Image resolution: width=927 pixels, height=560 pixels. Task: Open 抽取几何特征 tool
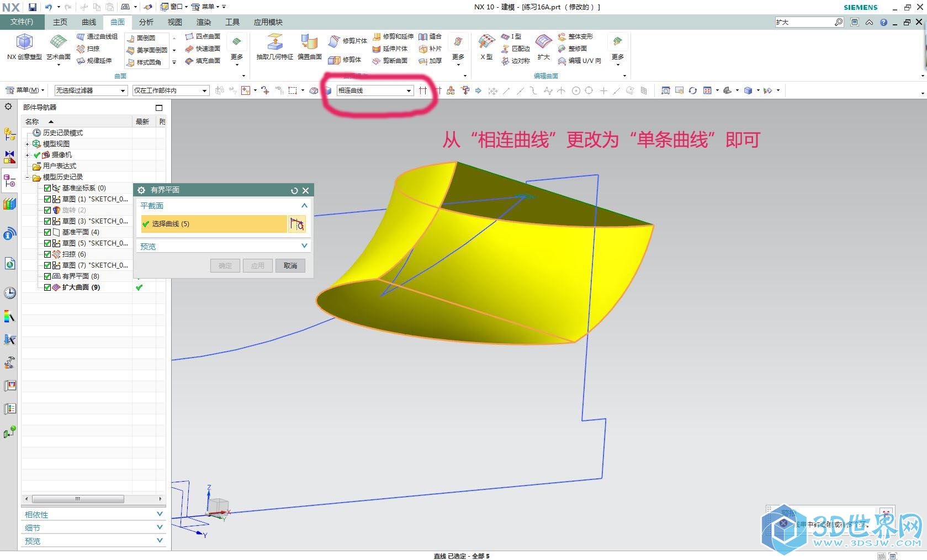tap(274, 47)
